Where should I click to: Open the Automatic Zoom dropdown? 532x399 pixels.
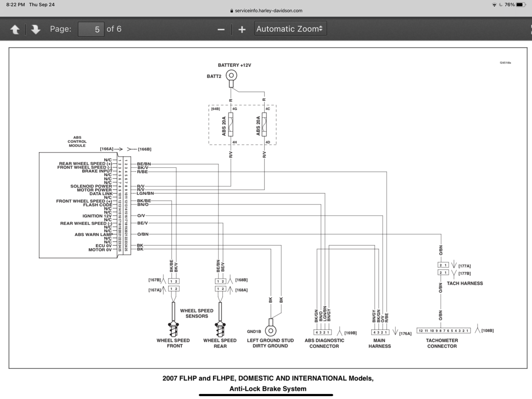click(x=290, y=29)
